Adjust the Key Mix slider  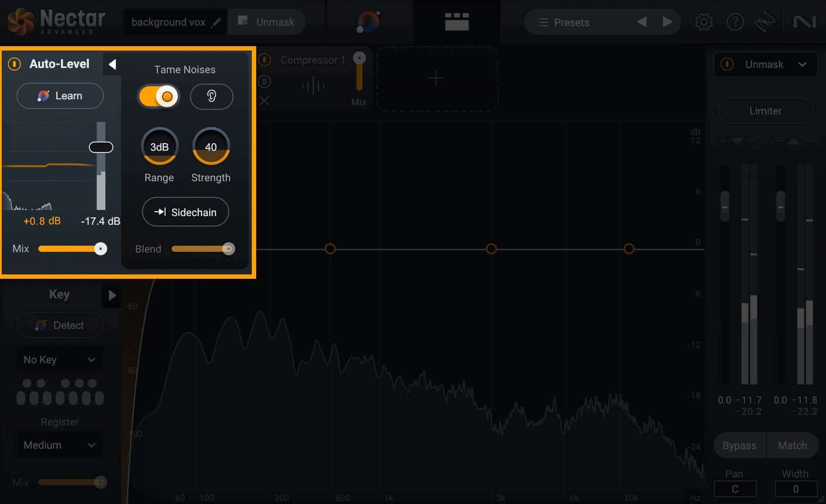coord(73,482)
